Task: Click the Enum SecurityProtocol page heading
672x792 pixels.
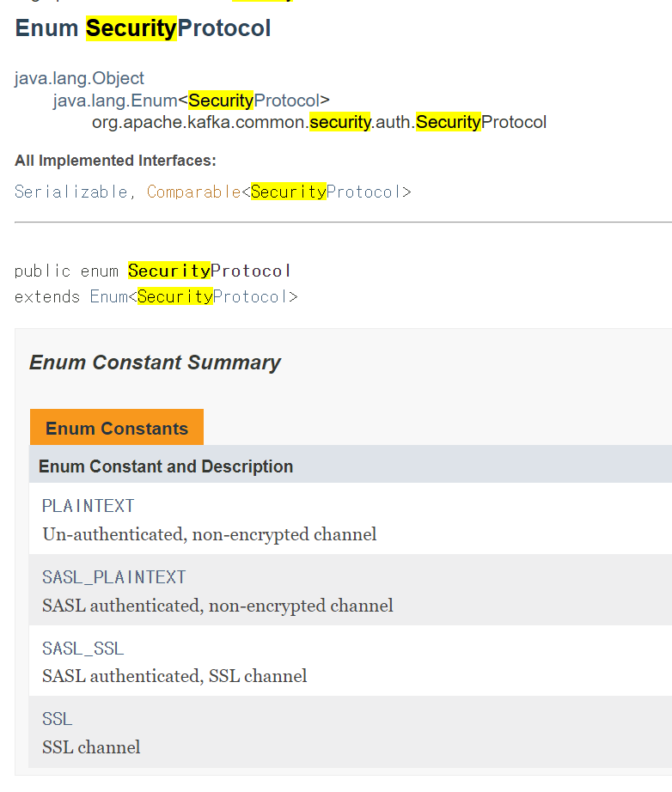Action: 143,27
